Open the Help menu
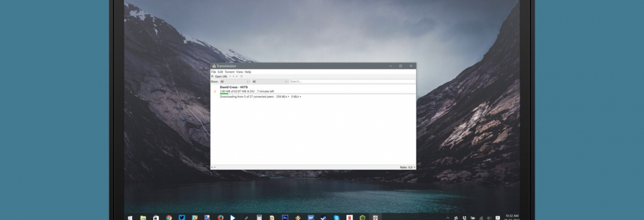Viewport: 644px width, 220px height. (247, 72)
